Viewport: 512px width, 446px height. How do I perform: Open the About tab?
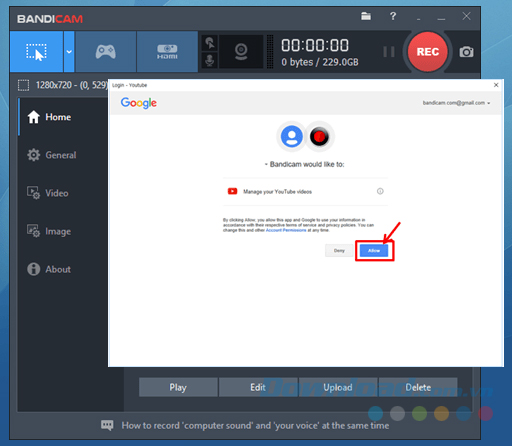pyautogui.click(x=63, y=269)
